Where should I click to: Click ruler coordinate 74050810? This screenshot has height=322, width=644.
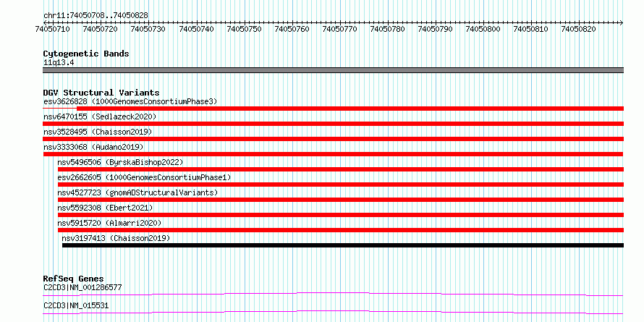(531, 29)
